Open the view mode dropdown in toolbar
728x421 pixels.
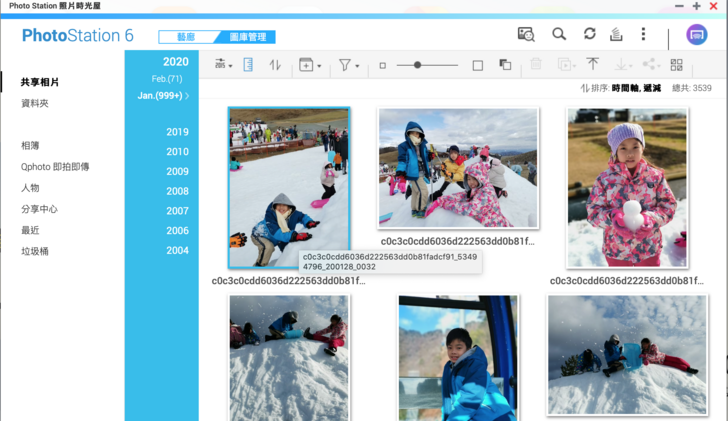223,65
